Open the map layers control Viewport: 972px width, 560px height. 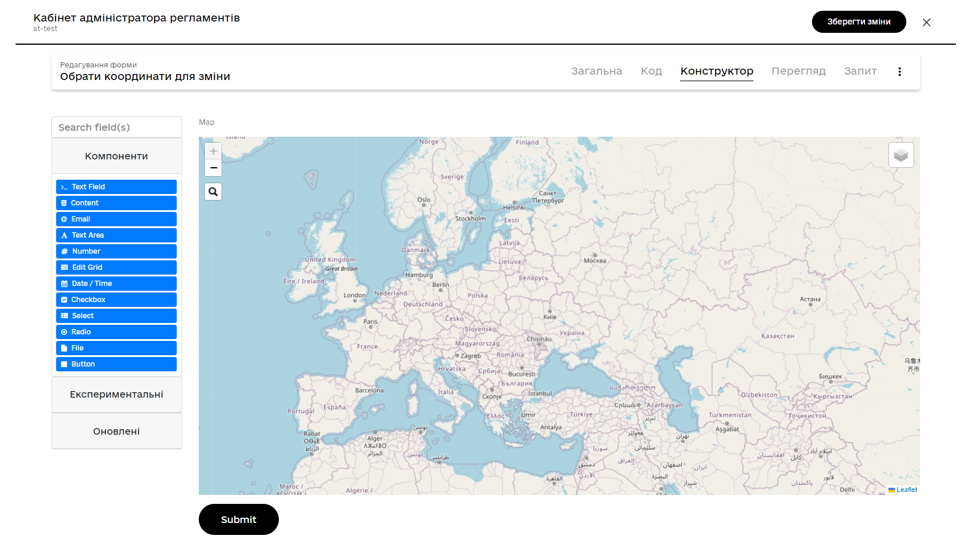tap(901, 155)
